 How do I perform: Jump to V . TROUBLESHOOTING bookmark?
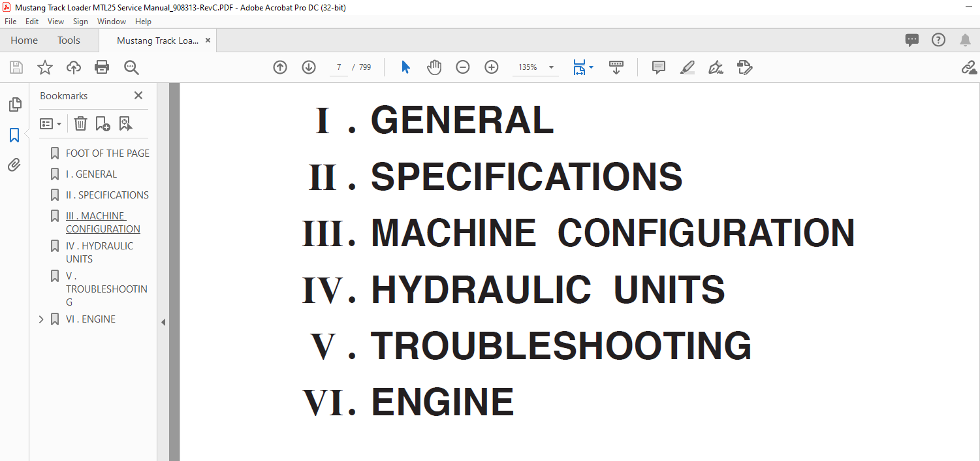tap(106, 289)
